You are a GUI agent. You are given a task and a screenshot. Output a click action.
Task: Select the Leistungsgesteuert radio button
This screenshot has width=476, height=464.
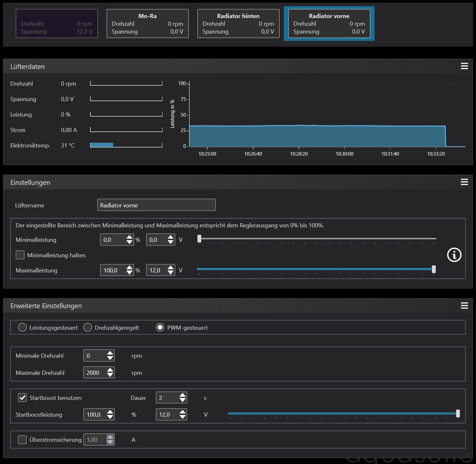click(x=22, y=327)
